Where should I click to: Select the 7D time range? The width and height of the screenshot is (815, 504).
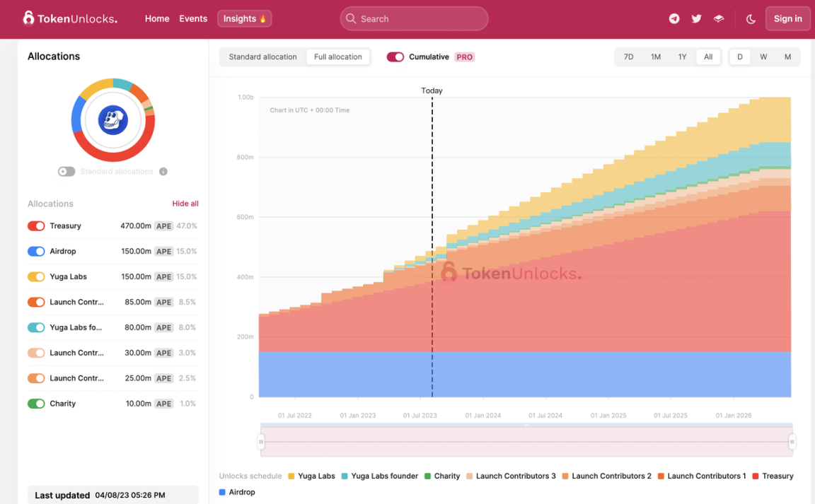click(x=628, y=57)
